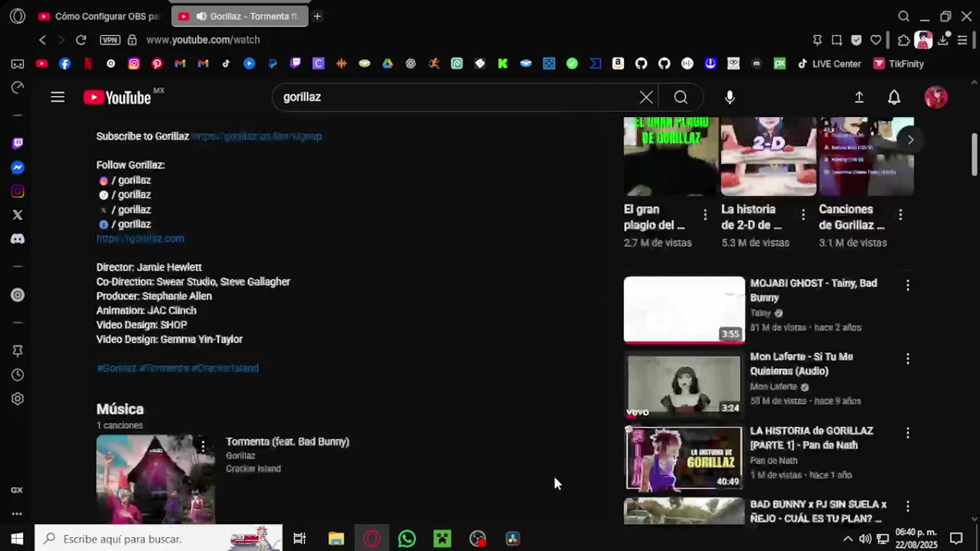Open File Explorer from the taskbar
980x551 pixels.
point(336,539)
